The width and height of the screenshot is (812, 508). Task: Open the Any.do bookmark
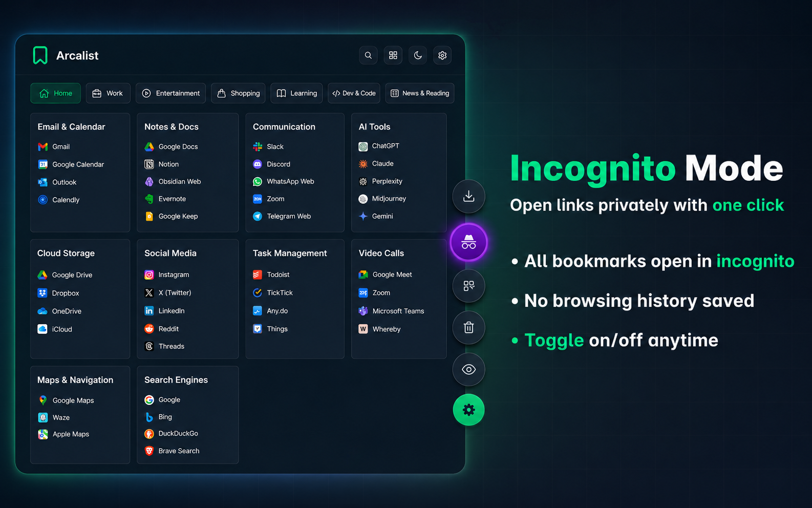point(270,311)
